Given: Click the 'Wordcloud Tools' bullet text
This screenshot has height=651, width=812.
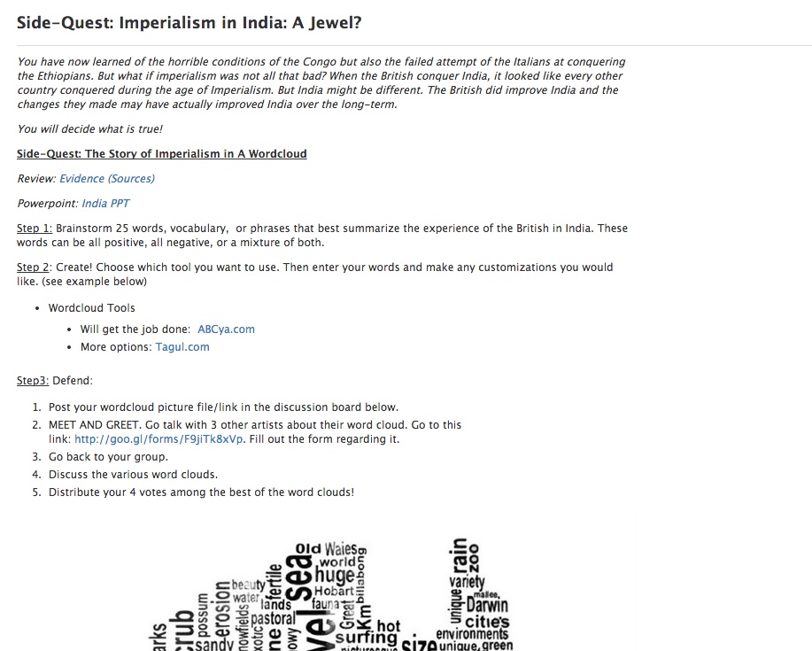Looking at the screenshot, I should point(92,308).
